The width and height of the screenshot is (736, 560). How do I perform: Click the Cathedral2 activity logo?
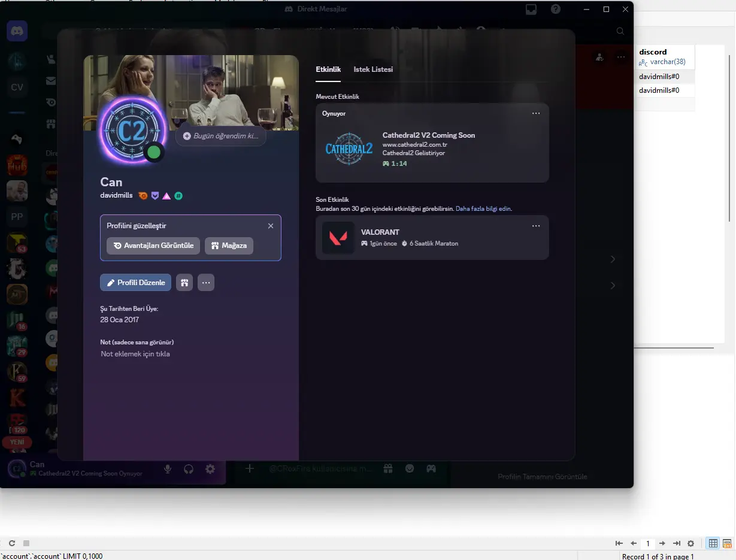pos(349,149)
